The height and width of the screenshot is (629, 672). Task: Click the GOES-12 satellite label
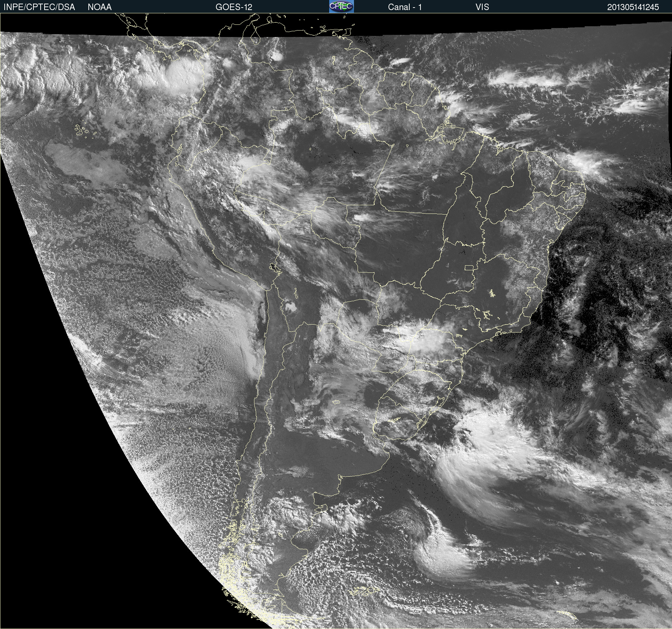click(x=234, y=7)
